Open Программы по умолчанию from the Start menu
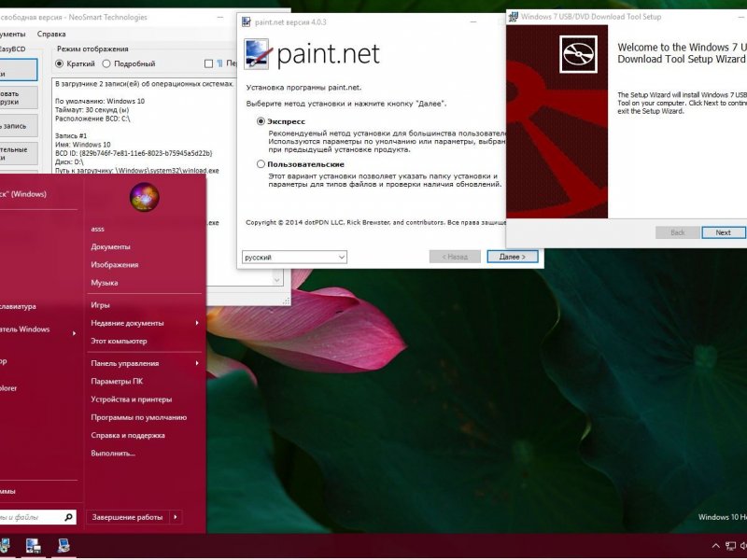 (x=138, y=417)
